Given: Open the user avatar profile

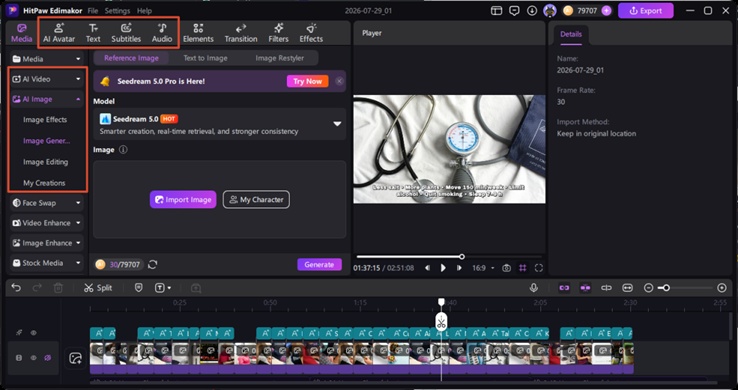Looking at the screenshot, I should pyautogui.click(x=550, y=10).
